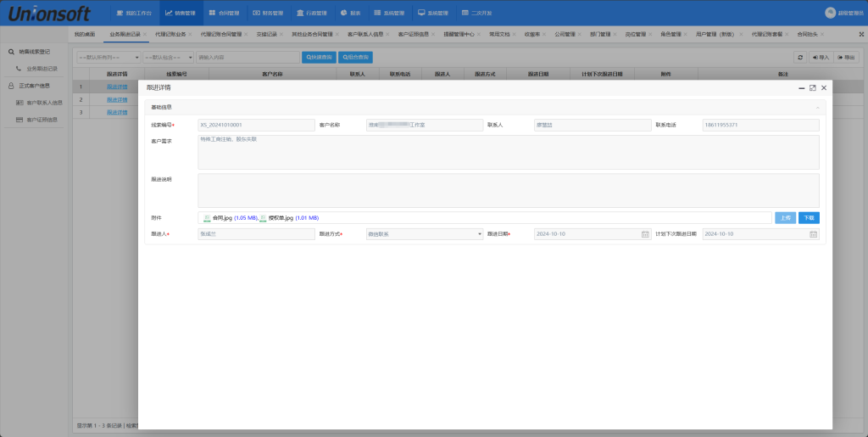Switch to 我的桌面 tab

tap(85, 34)
